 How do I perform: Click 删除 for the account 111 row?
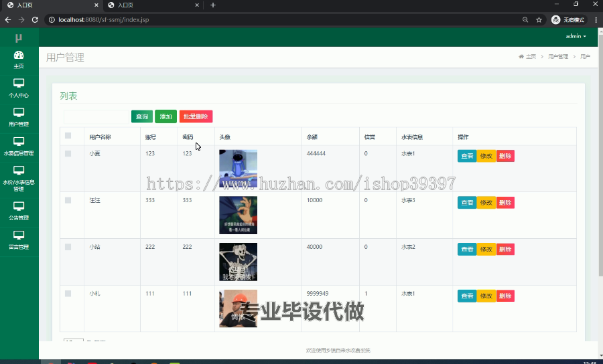tap(505, 296)
